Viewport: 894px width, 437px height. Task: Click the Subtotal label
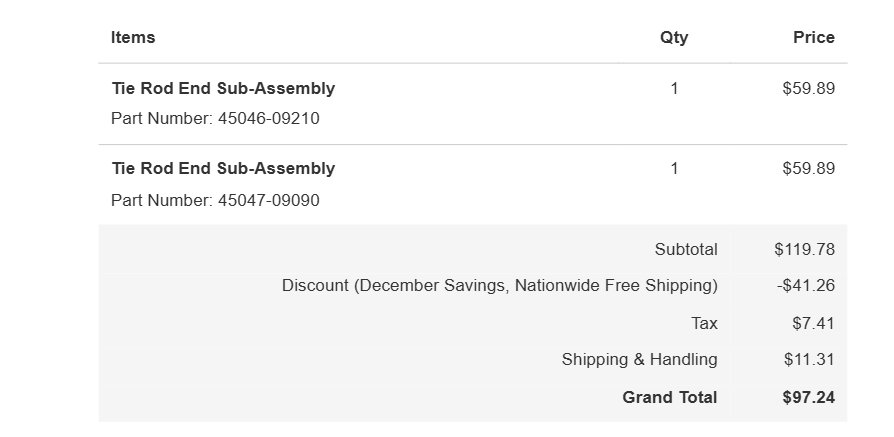pyautogui.click(x=686, y=249)
